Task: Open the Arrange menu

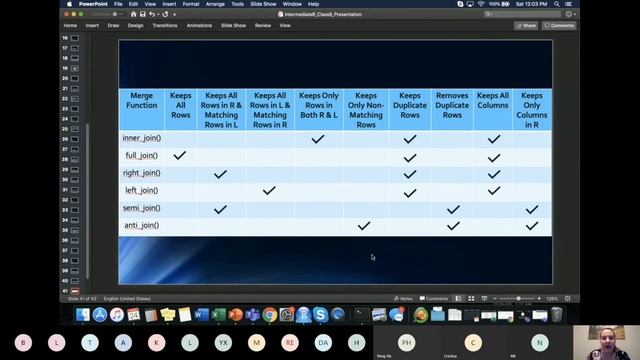Action: pyautogui.click(x=215, y=4)
